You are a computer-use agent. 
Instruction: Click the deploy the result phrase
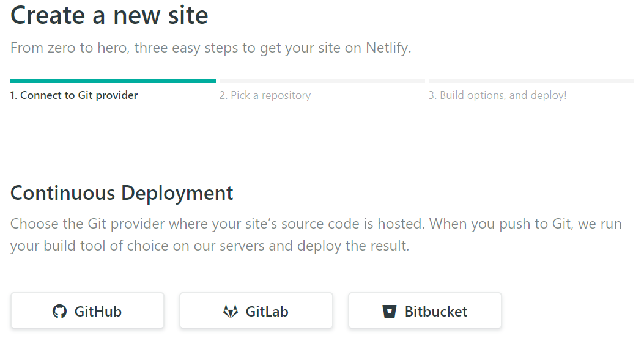point(353,246)
